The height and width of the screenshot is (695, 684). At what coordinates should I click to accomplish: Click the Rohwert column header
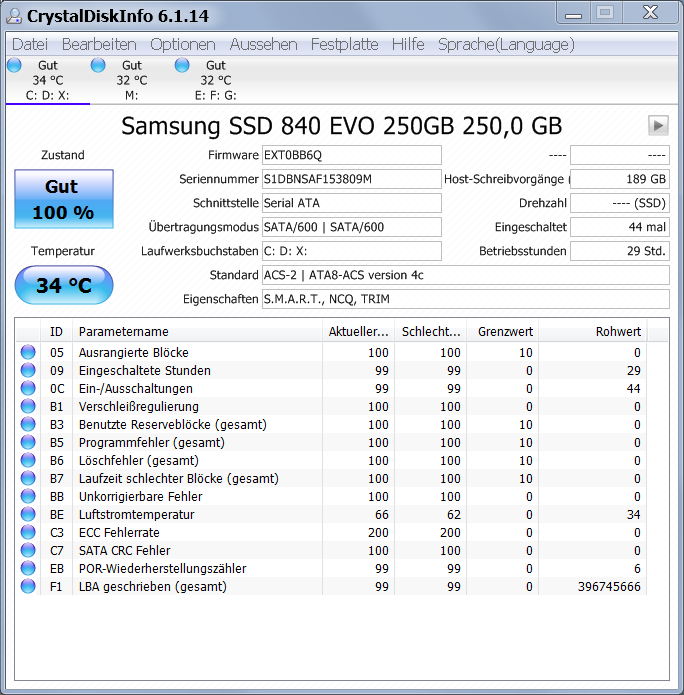[x=593, y=332]
